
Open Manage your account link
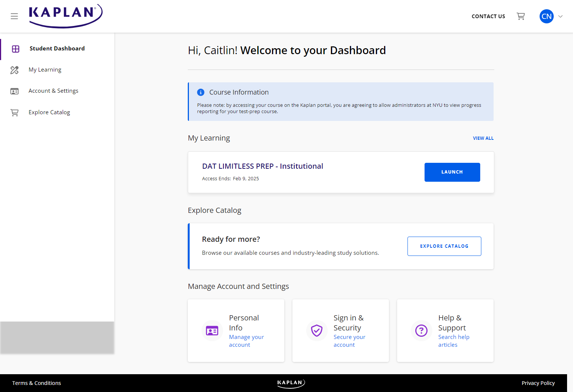coord(246,341)
